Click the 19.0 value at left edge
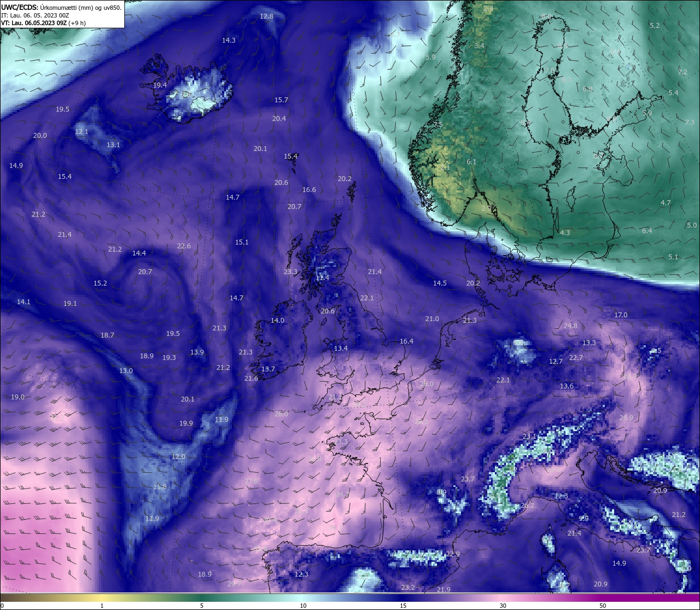 click(17, 397)
